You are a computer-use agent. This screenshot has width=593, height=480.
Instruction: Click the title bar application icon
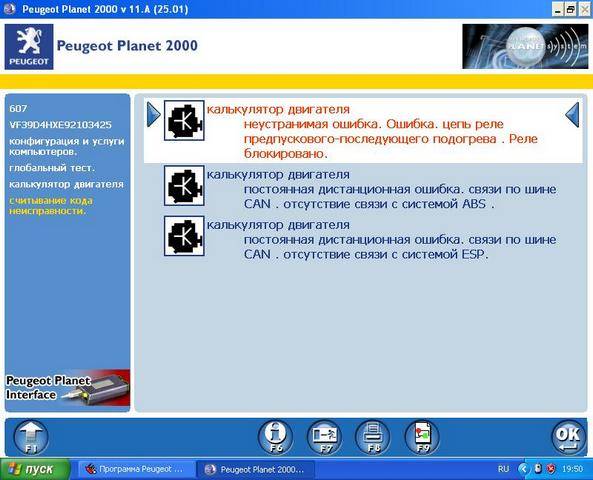coord(9,9)
